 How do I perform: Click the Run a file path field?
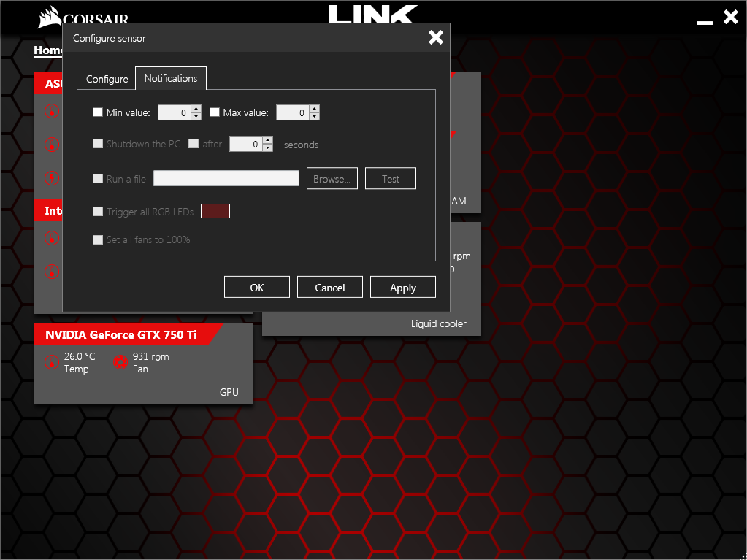point(226,179)
